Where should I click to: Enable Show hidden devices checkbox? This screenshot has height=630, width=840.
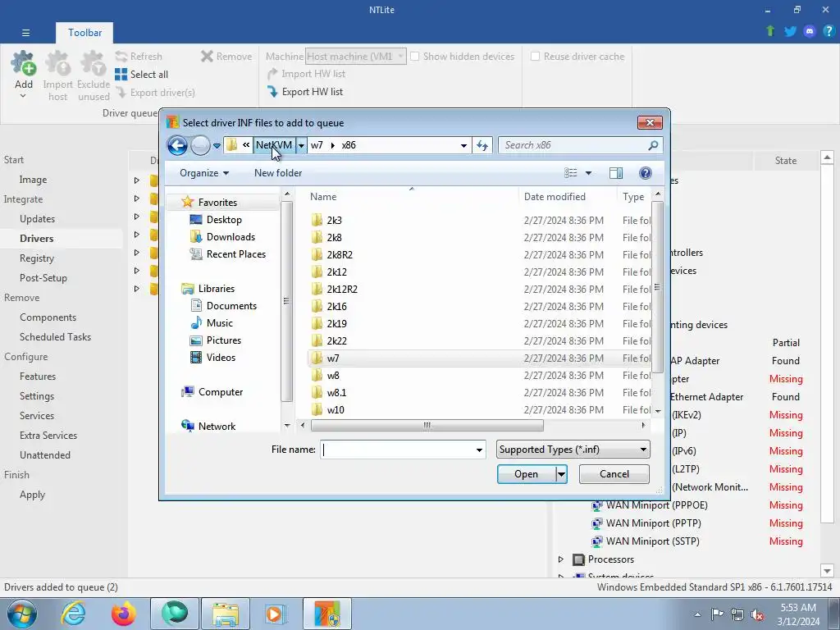(414, 57)
